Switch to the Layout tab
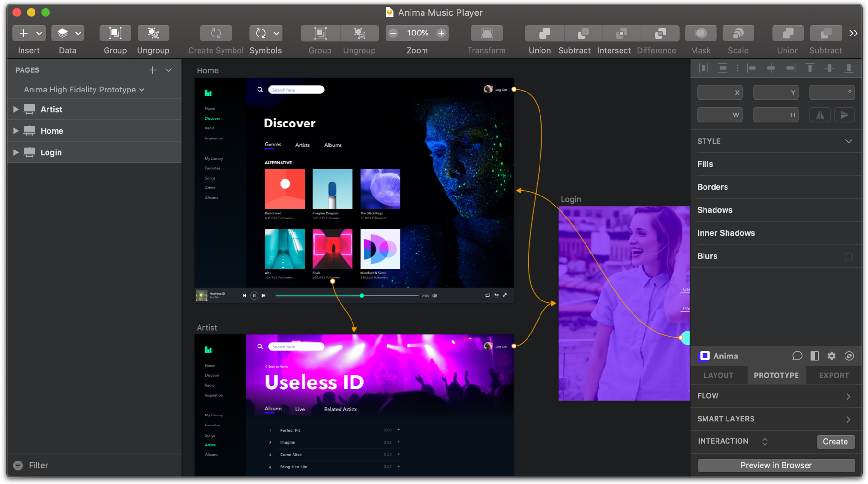The width and height of the screenshot is (868, 484). point(718,375)
